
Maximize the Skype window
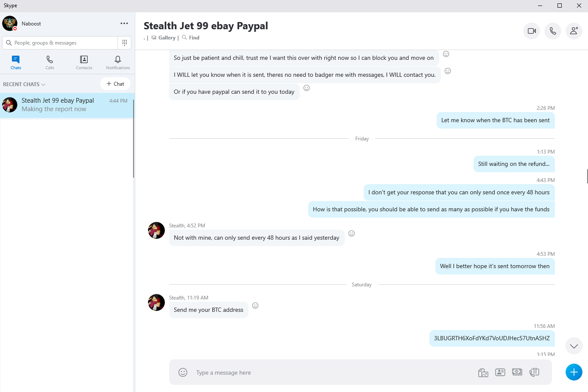point(560,6)
